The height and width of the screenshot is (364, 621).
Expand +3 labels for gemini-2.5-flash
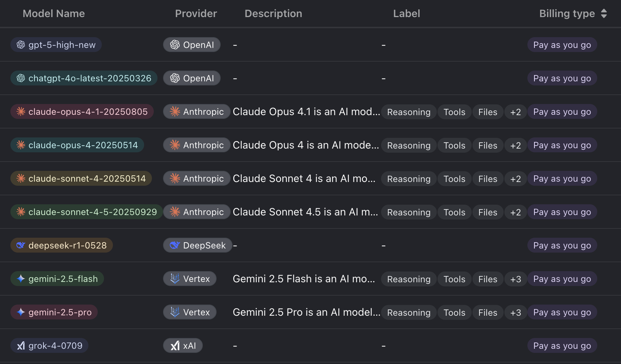pos(515,279)
